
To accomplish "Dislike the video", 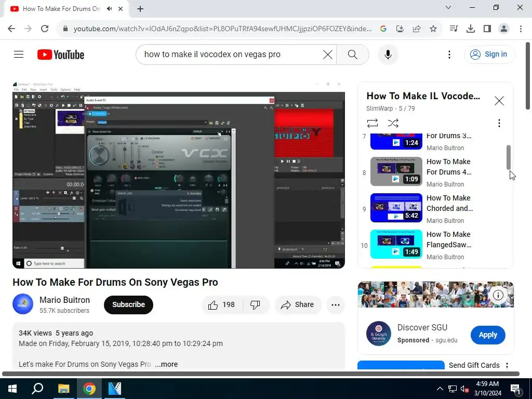I will 256,304.
